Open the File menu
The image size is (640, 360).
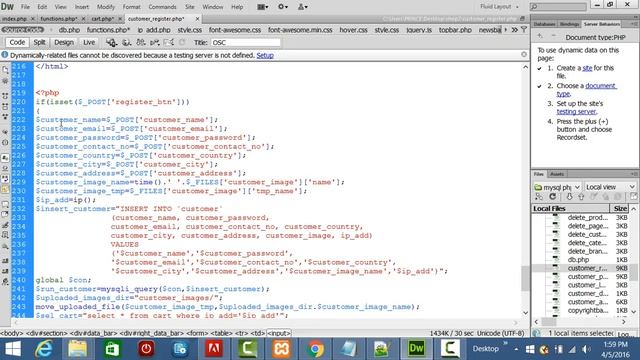tap(25, 7)
